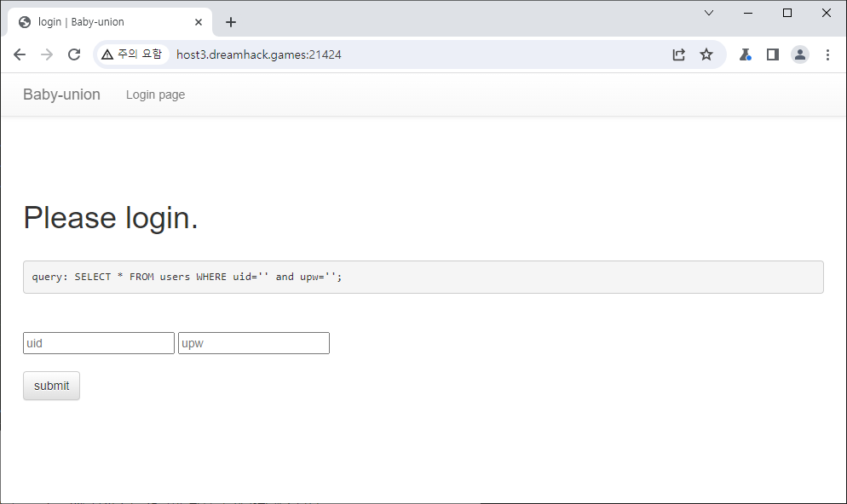This screenshot has height=504, width=847.
Task: Open the Chrome profile avatar
Action: (x=799, y=54)
